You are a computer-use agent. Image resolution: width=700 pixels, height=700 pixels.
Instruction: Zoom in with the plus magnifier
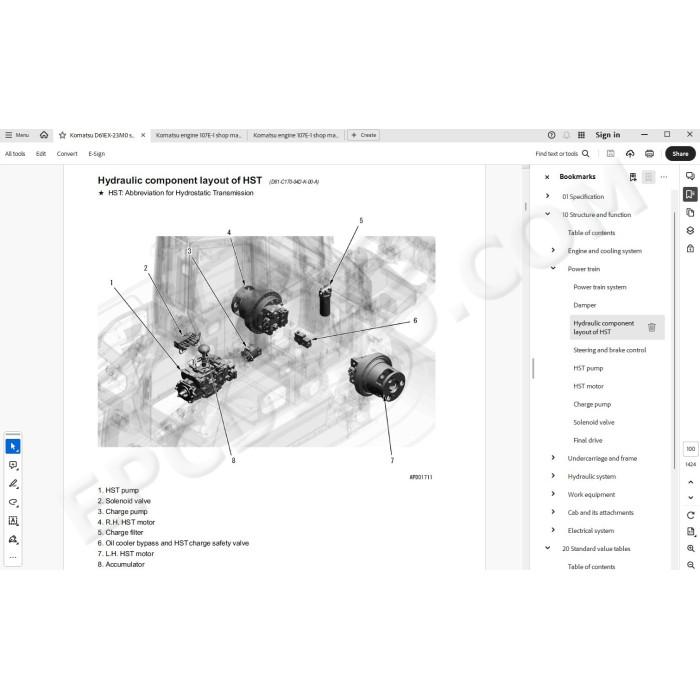pyautogui.click(x=691, y=548)
